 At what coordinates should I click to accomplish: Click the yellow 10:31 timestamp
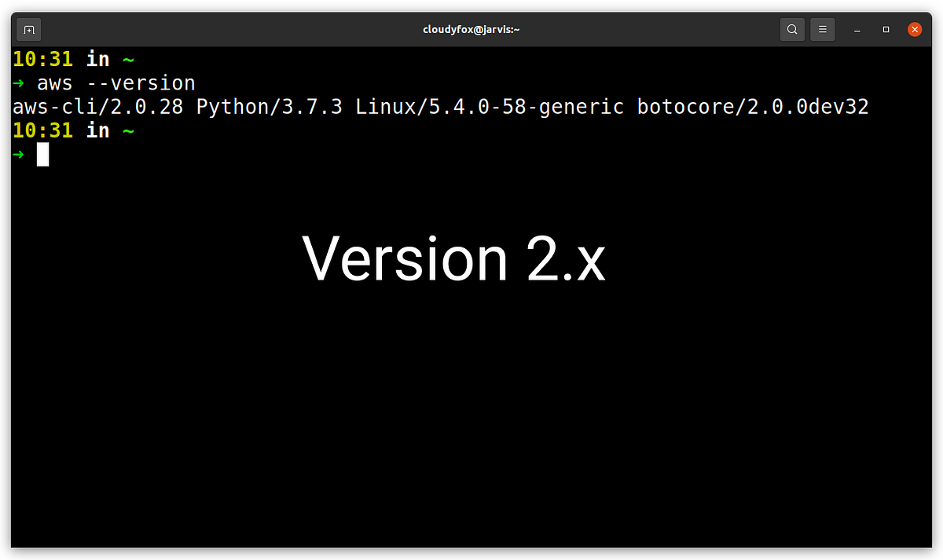coord(42,58)
